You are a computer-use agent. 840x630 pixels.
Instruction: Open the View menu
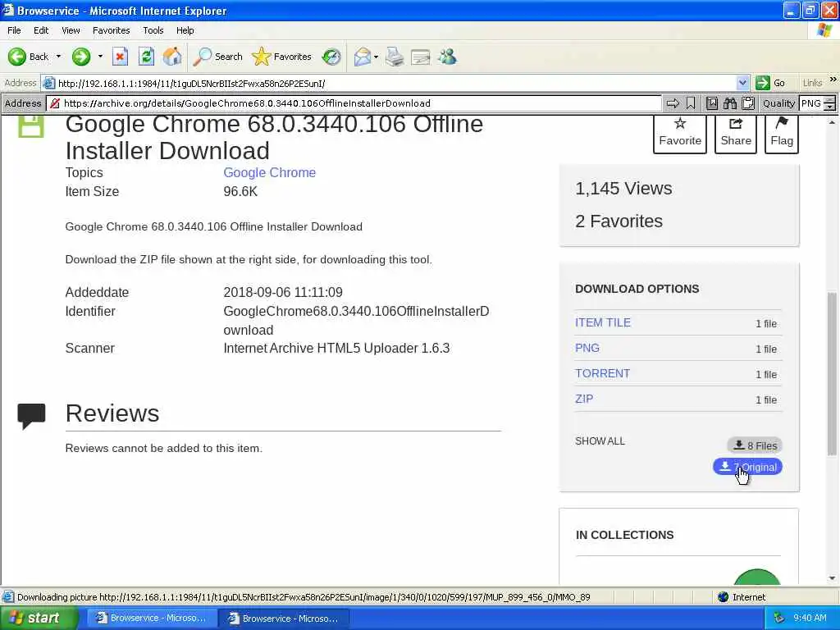[x=71, y=30]
